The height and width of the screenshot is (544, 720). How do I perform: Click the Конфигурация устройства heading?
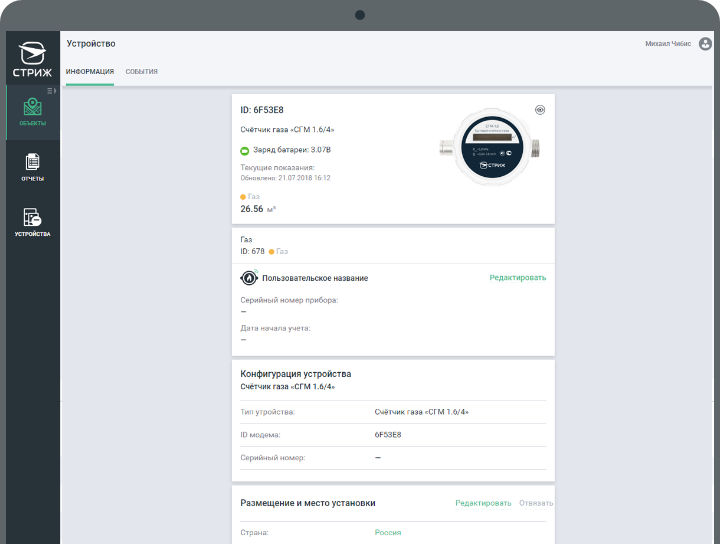[296, 374]
